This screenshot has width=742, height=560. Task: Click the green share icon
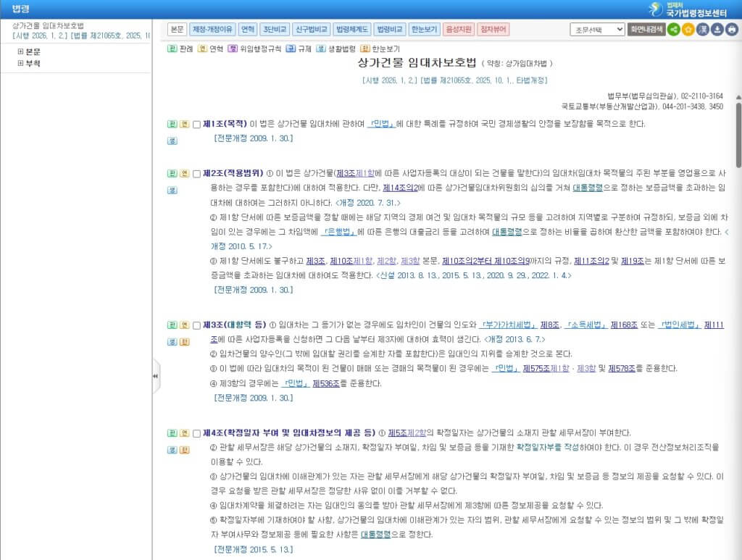[674, 30]
